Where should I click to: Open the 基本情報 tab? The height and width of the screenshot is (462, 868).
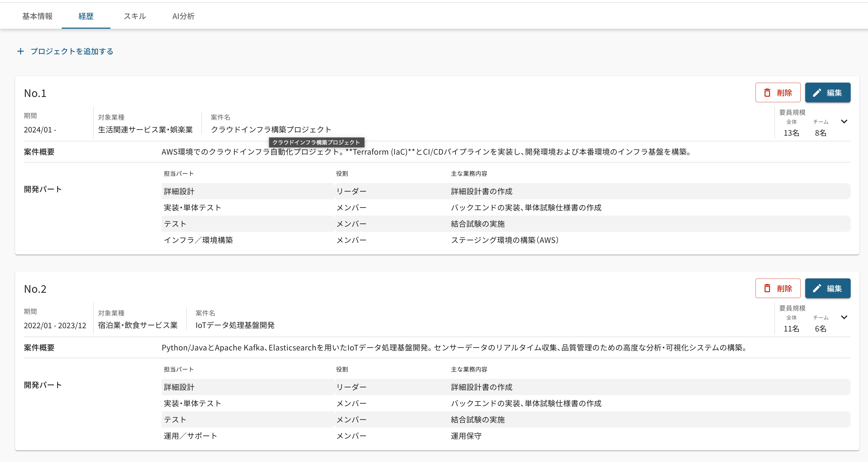point(37,16)
